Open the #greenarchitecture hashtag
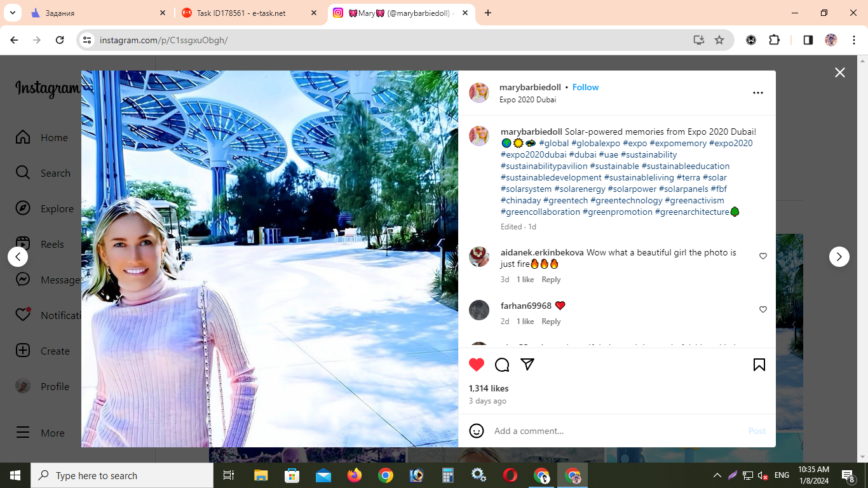 (692, 212)
